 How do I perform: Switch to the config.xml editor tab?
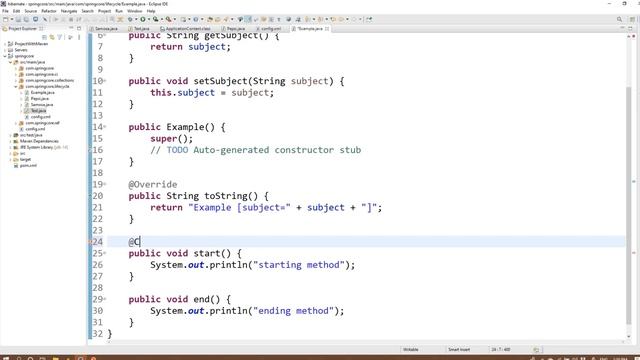pos(270,29)
